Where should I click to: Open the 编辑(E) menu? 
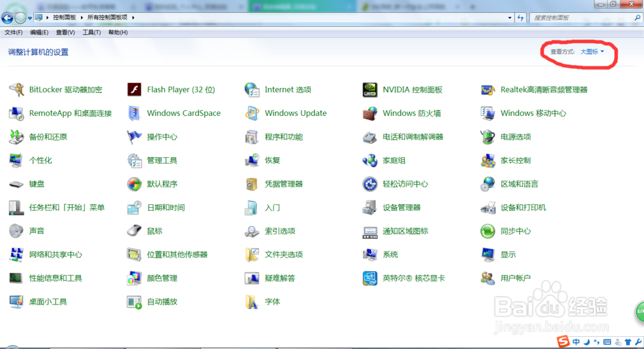click(39, 32)
